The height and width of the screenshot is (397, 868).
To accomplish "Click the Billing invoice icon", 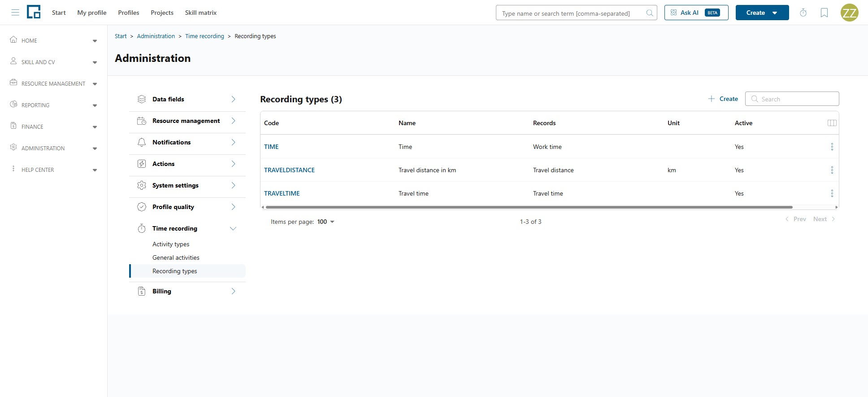I will pos(142,291).
